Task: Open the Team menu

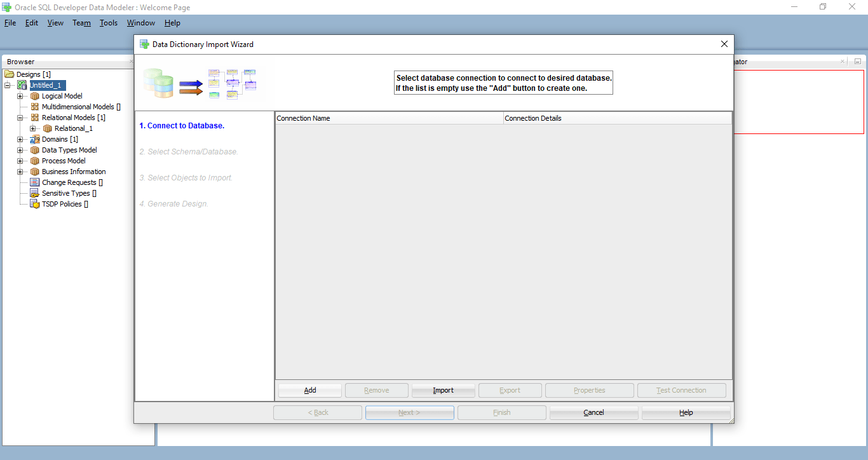Action: tap(81, 23)
